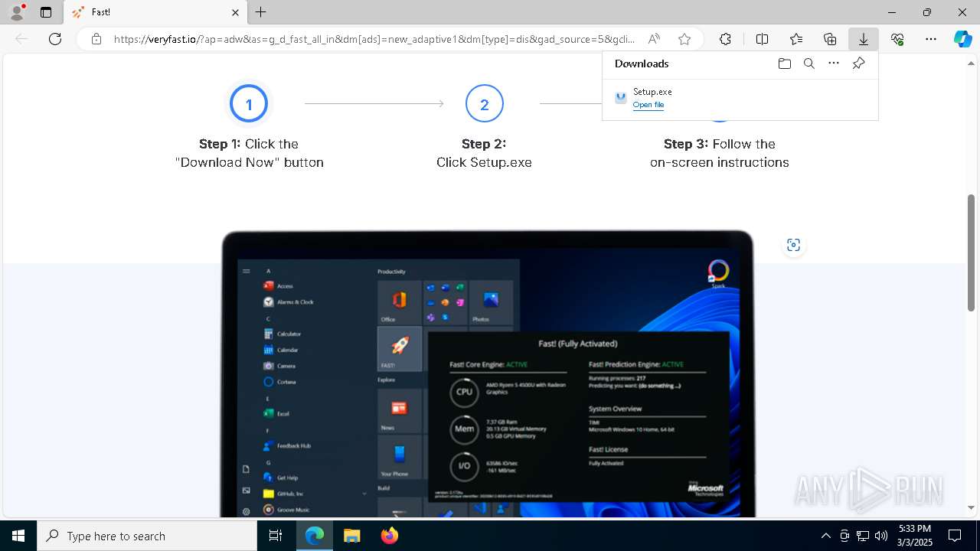The width and height of the screenshot is (980, 551).
Task: Refresh the page
Action: pyautogui.click(x=55, y=39)
